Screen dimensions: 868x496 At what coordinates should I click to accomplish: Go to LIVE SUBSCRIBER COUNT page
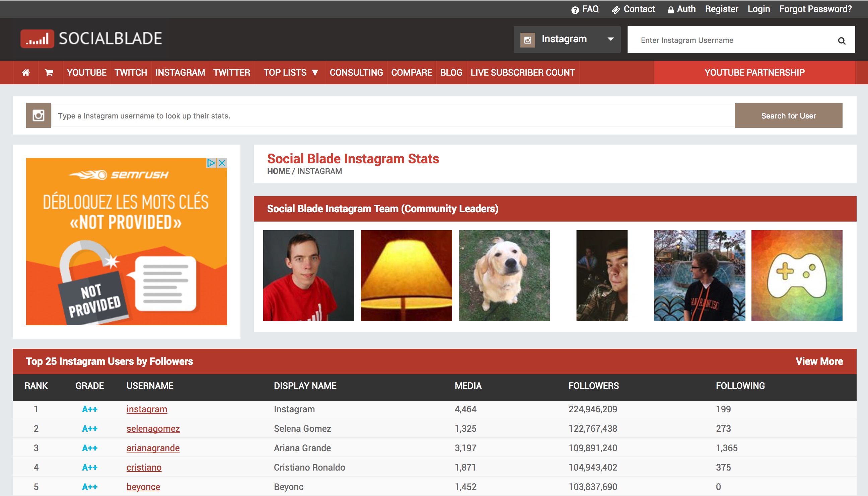(x=522, y=73)
